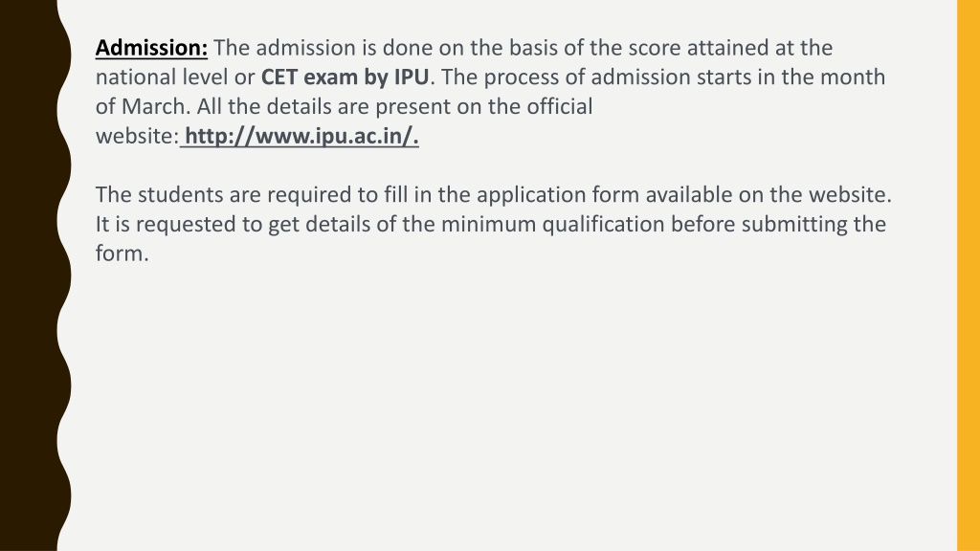Select the bold CET exam by IPU text
Image resolution: width=980 pixels, height=551 pixels.
[345, 77]
